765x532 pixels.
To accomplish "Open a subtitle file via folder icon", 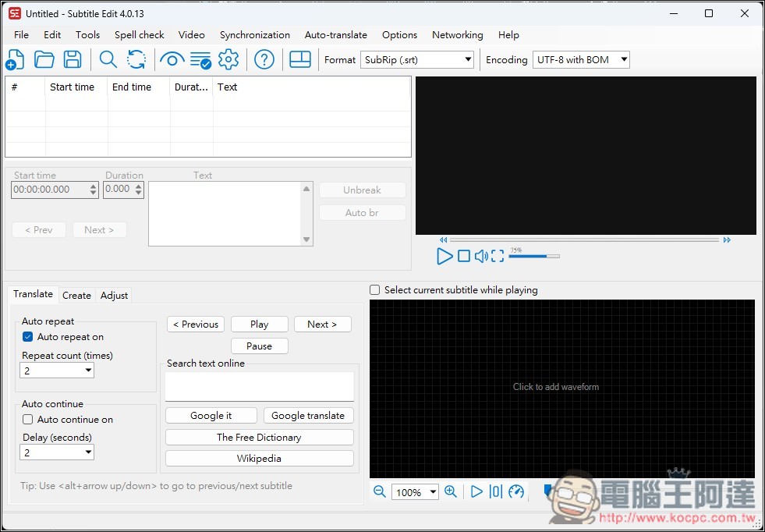I will tap(44, 59).
